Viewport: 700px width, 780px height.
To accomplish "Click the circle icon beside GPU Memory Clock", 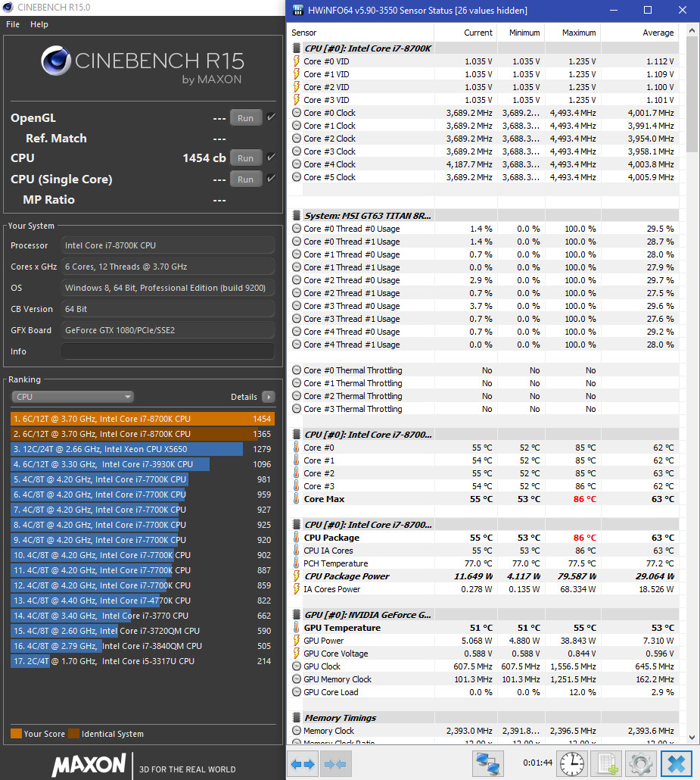I will click(297, 679).
